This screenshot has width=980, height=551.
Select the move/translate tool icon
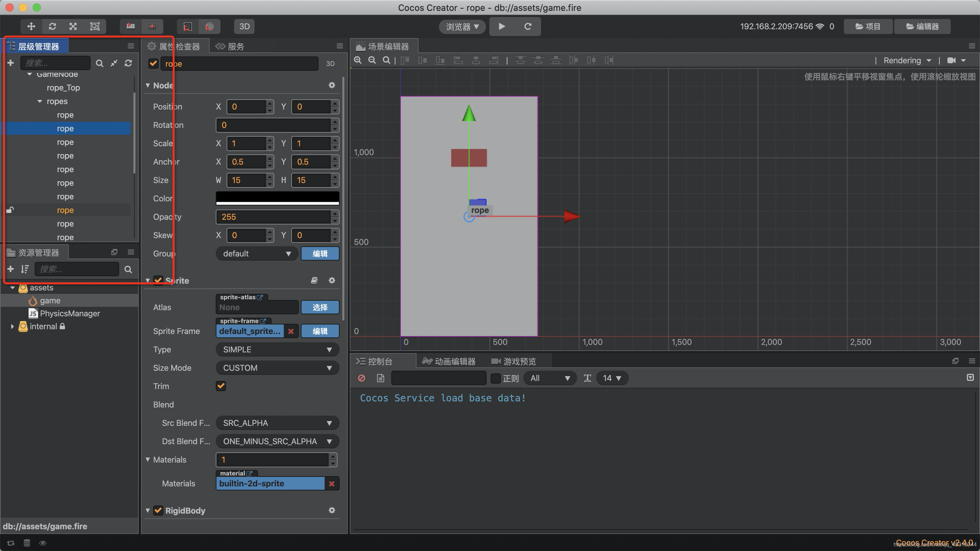[31, 26]
